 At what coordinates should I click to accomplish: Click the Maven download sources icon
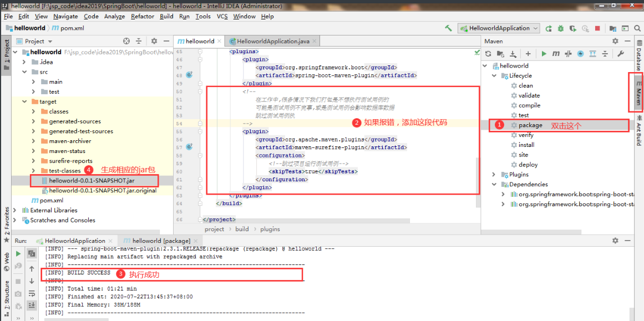[513, 54]
